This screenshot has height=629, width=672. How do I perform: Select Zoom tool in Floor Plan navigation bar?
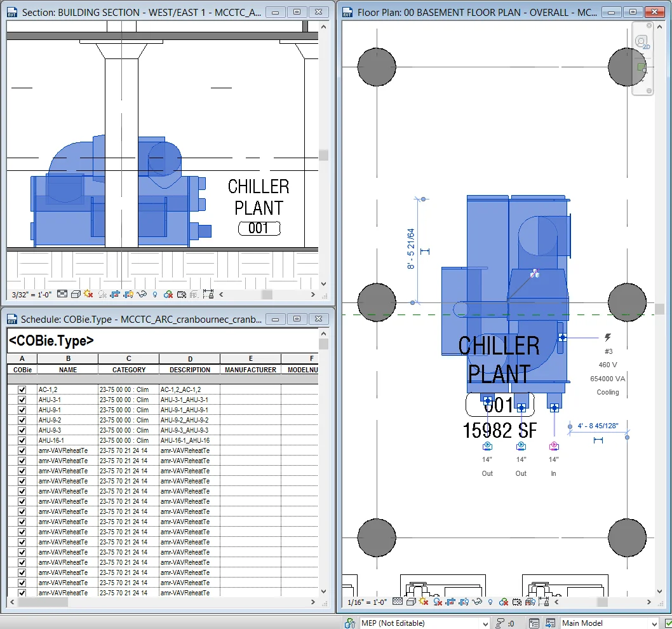[642, 69]
